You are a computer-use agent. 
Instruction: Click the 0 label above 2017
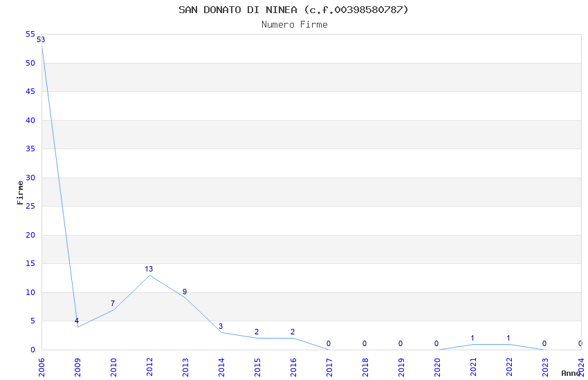click(x=329, y=343)
